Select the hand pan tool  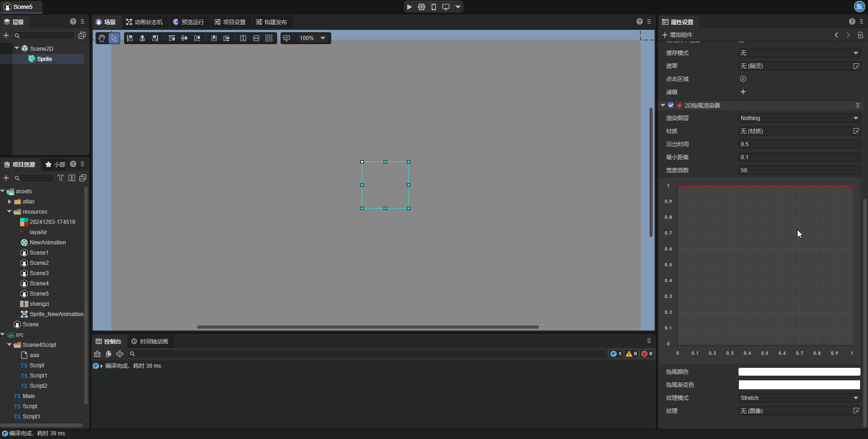click(x=102, y=38)
